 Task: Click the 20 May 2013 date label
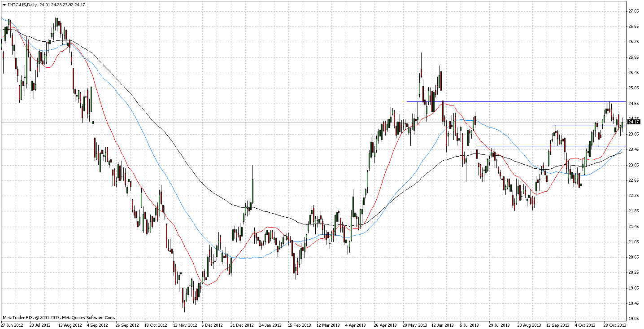(x=414, y=325)
